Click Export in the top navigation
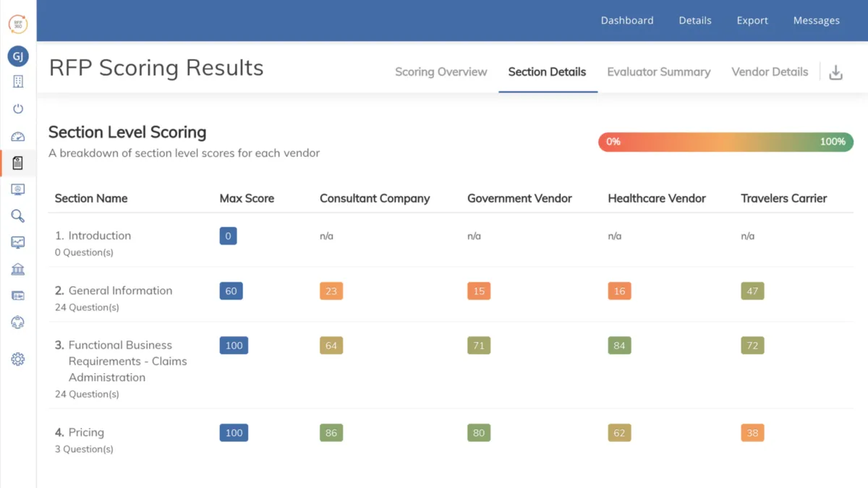The image size is (868, 488). [752, 20]
